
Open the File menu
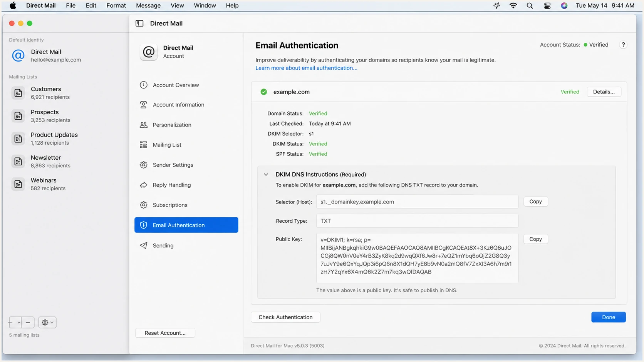pos(70,5)
